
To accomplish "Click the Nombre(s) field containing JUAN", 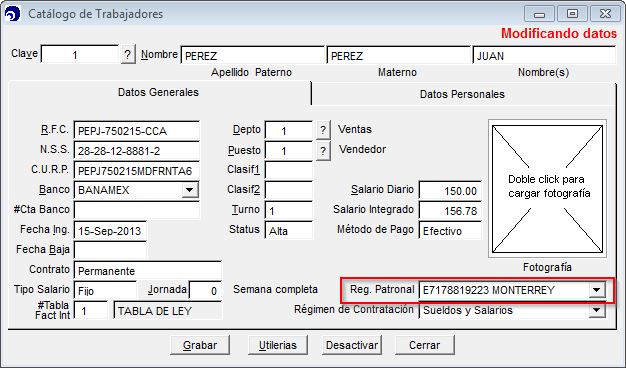I will [x=544, y=55].
